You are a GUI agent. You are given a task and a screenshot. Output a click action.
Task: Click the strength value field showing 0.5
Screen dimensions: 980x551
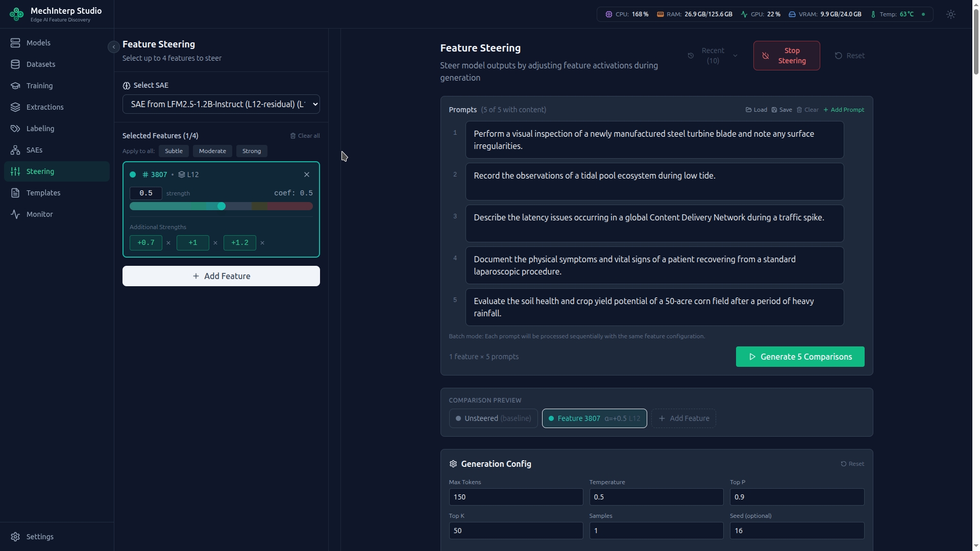146,193
